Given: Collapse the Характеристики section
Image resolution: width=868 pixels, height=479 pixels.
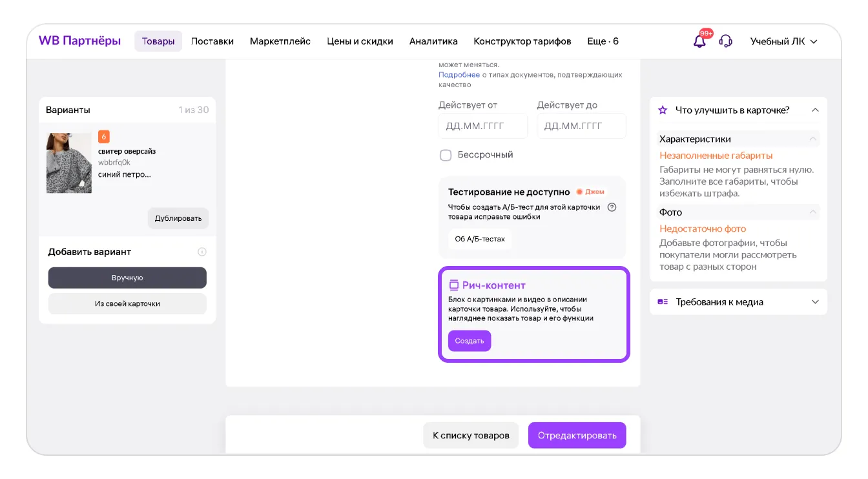Looking at the screenshot, I should [812, 139].
